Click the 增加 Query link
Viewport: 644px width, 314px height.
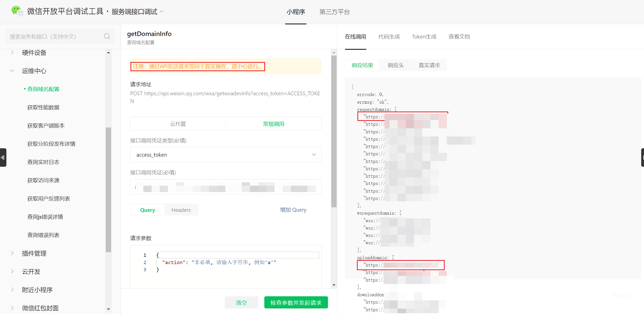coord(293,210)
